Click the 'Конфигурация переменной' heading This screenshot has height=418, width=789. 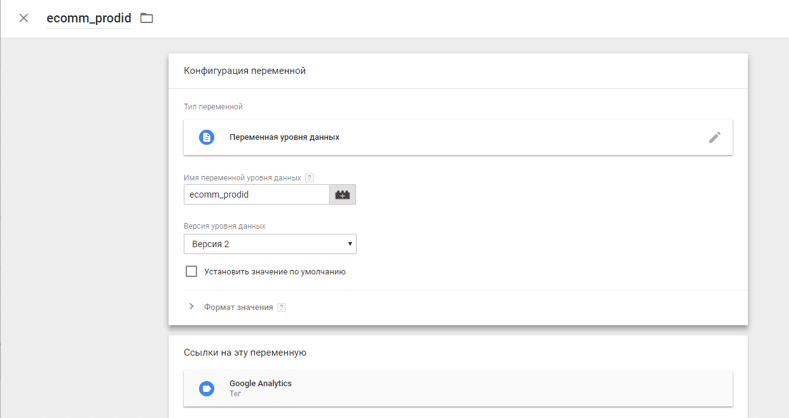point(245,71)
